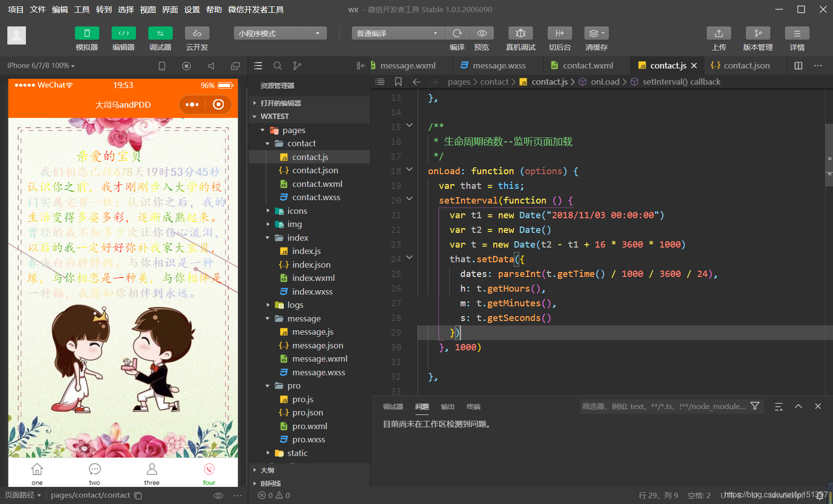Toggle the 编辑器 editor panel button

click(x=124, y=33)
